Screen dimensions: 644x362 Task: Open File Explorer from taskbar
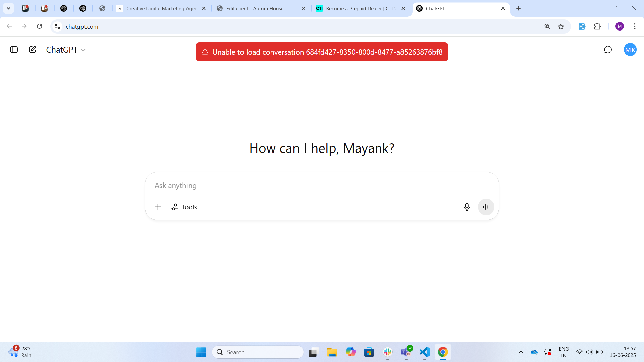tap(332, 352)
